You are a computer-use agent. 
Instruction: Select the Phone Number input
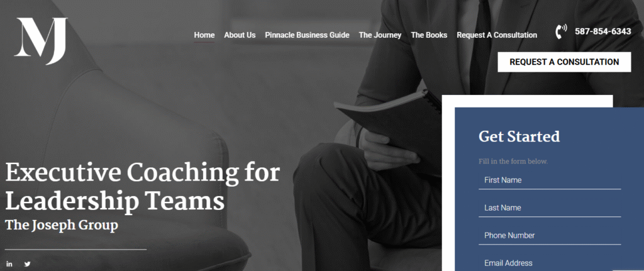(x=550, y=236)
